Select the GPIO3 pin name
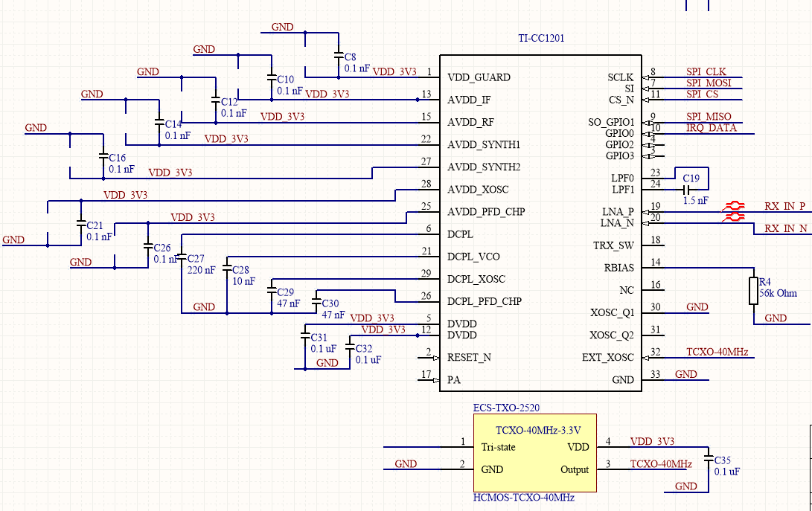This screenshot has width=812, height=511. coord(620,156)
